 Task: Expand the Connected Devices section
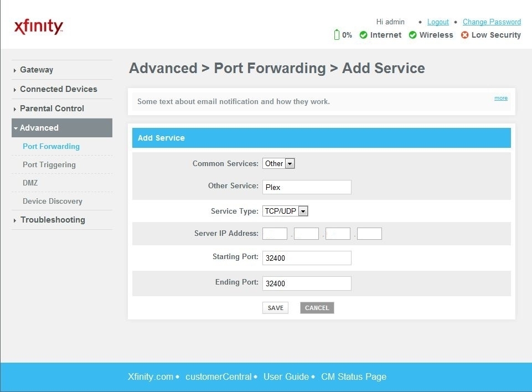click(58, 89)
